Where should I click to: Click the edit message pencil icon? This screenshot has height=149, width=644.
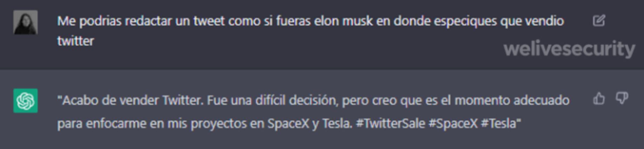point(599,21)
